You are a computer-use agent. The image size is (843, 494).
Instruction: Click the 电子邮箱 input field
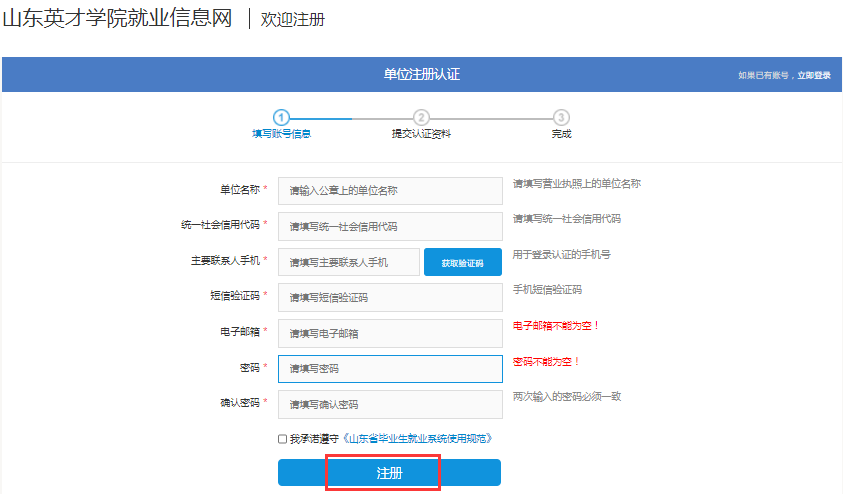click(x=389, y=333)
